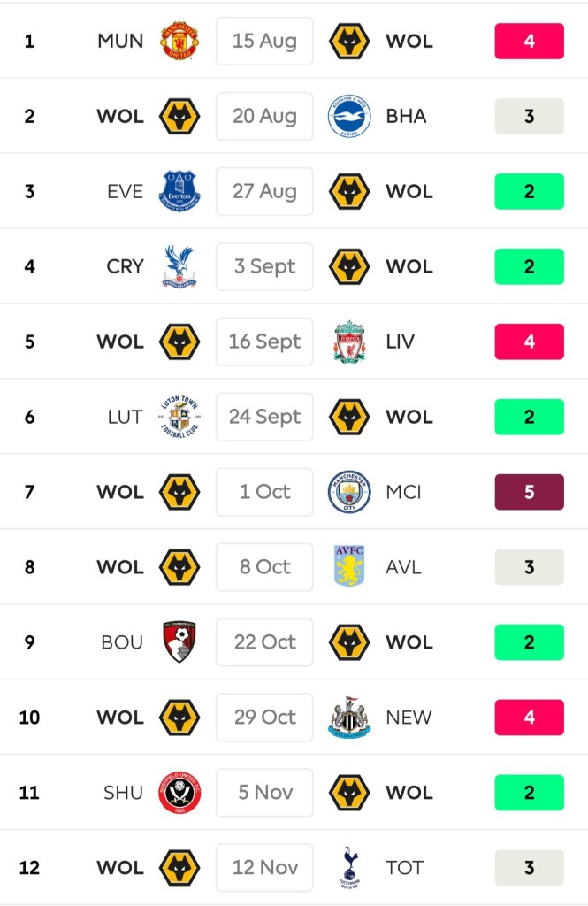This screenshot has width=588, height=906.
Task: Open the 15 Aug fixture date
Action: pyautogui.click(x=264, y=42)
